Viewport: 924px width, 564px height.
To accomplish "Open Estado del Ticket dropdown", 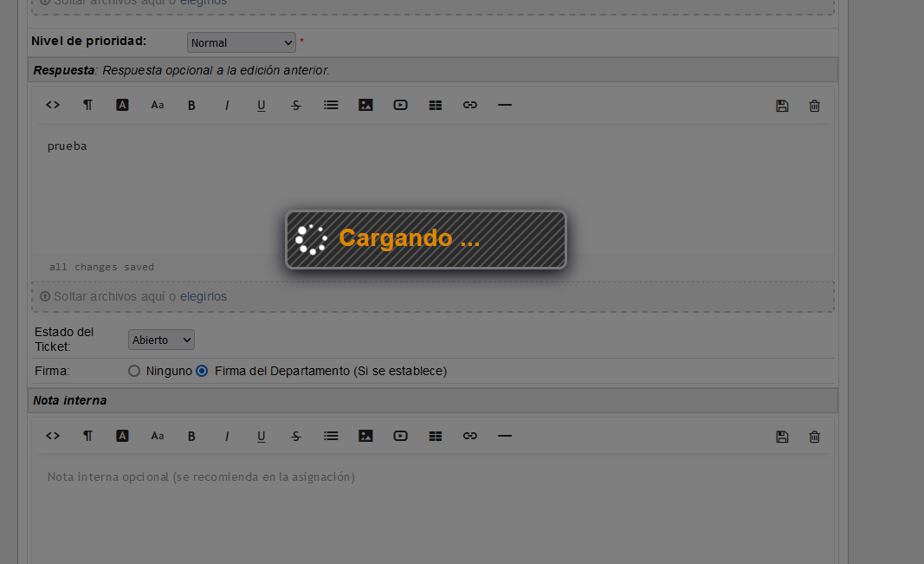I will [162, 340].
